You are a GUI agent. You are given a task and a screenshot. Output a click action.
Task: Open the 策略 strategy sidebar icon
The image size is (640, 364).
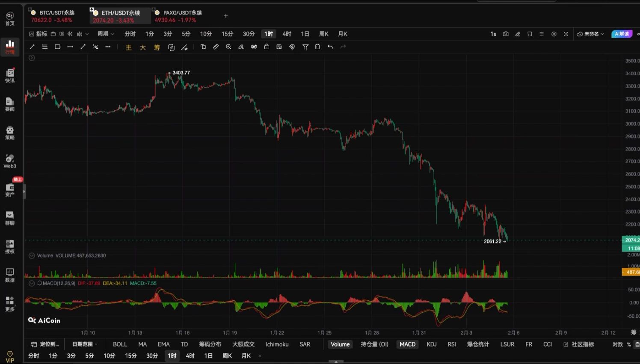(10, 133)
